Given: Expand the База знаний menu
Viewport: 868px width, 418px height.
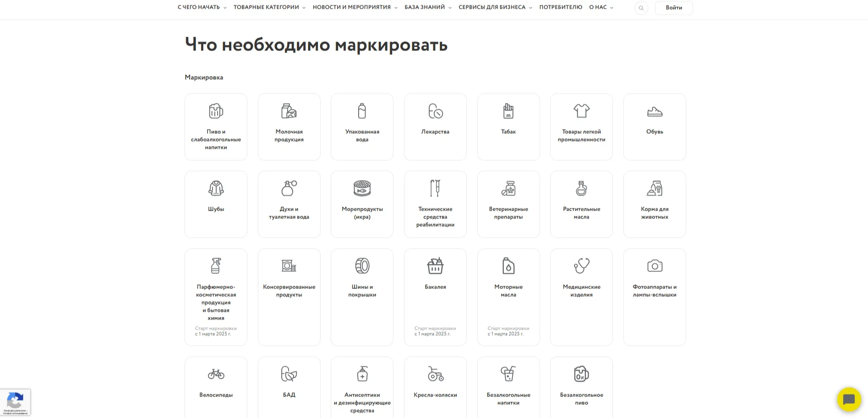Looking at the screenshot, I should (x=427, y=7).
